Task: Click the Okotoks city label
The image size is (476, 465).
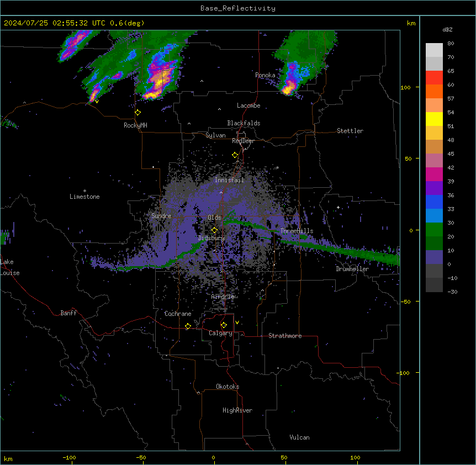Action: click(228, 387)
